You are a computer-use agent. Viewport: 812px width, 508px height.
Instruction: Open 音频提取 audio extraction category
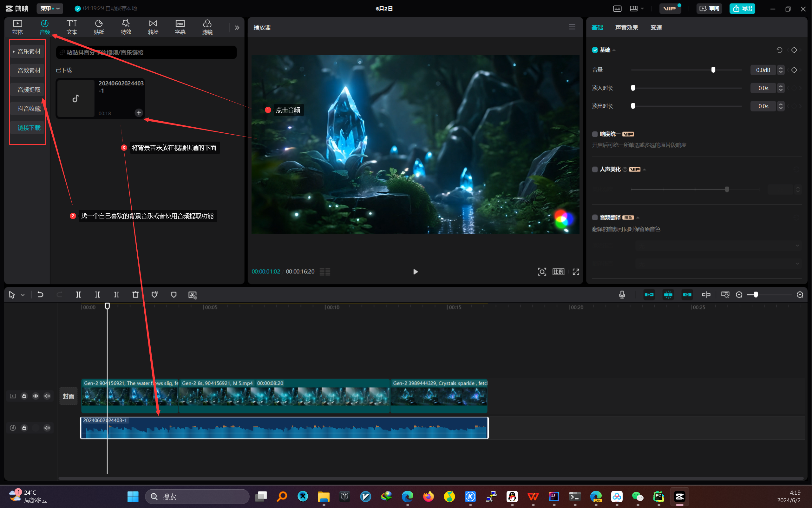click(27, 90)
